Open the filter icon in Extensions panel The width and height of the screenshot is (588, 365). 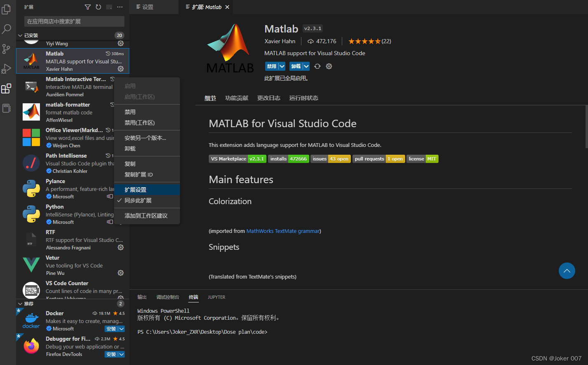[x=88, y=7]
